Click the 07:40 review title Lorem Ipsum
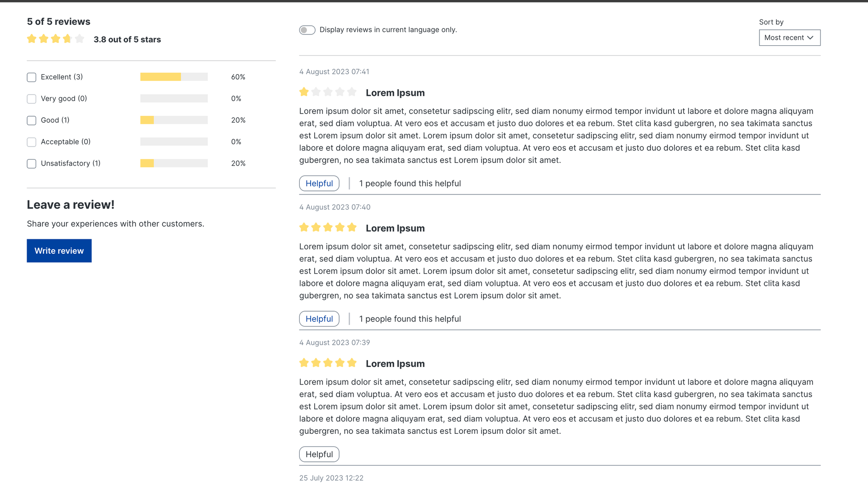868x484 pixels. pyautogui.click(x=395, y=228)
